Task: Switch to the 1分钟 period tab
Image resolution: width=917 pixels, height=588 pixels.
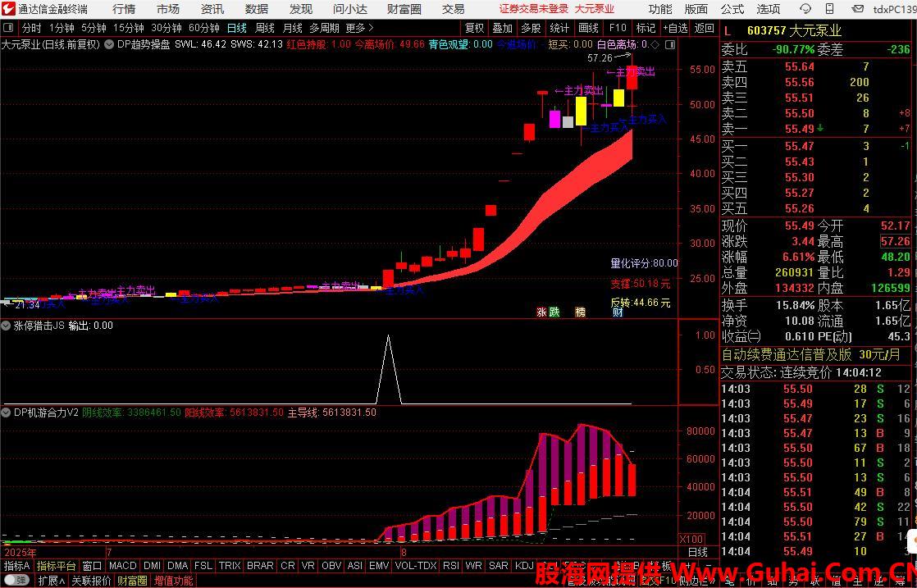Action: (62, 27)
